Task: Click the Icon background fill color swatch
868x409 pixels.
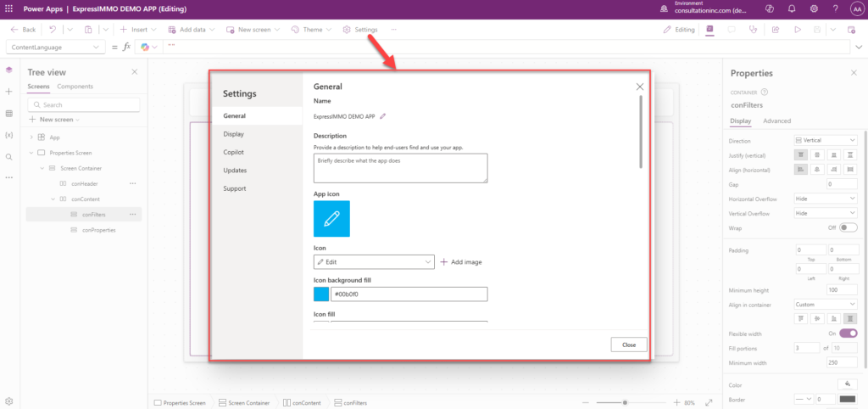Action: pos(321,294)
